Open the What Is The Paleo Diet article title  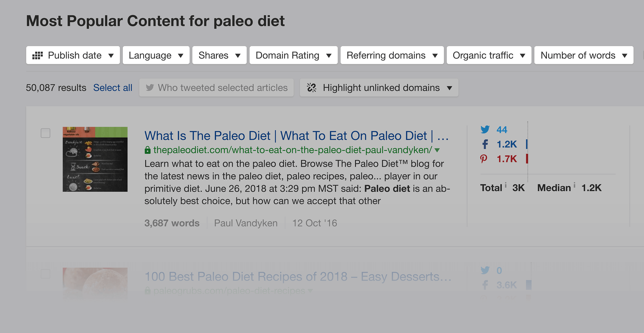pyautogui.click(x=296, y=136)
